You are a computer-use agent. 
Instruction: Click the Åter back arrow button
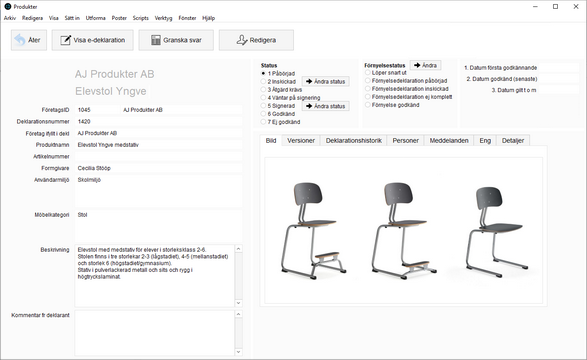[x=29, y=40]
